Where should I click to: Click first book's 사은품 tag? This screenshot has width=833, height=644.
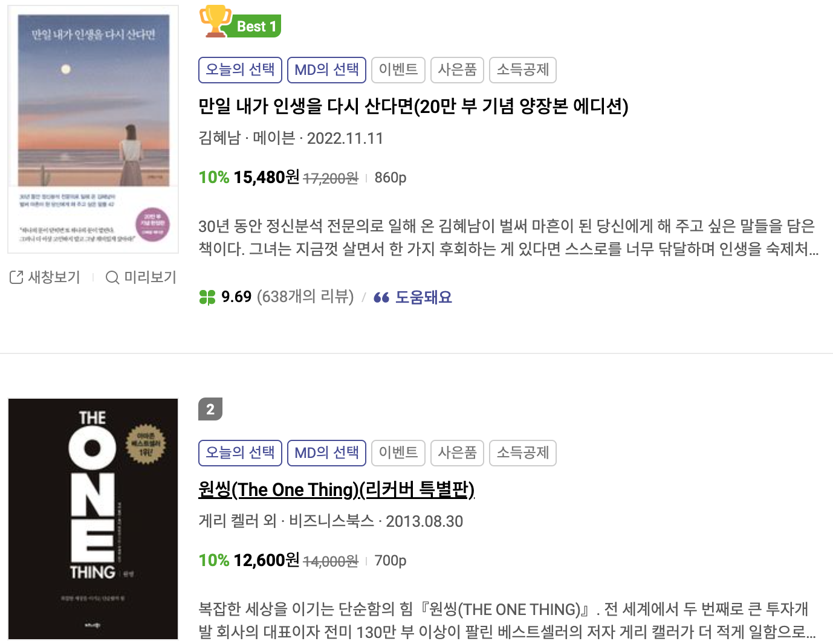(457, 69)
